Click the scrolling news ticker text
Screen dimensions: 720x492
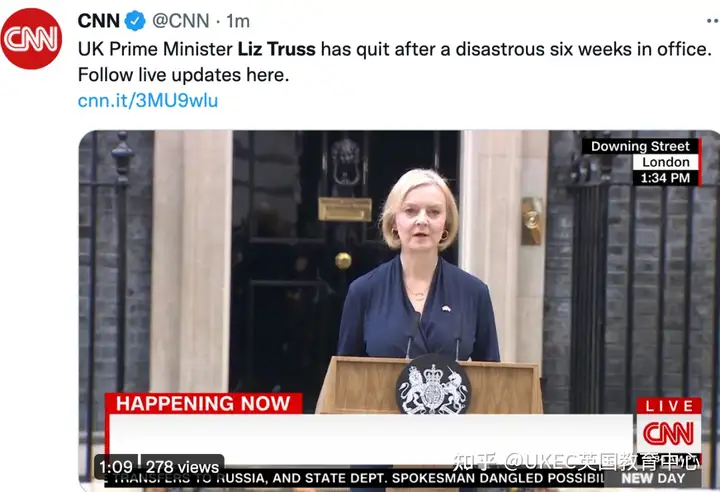pyautogui.click(x=354, y=478)
